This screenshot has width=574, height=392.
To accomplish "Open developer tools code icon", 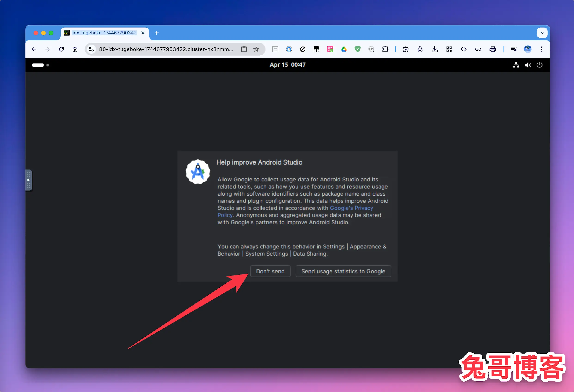I will [464, 49].
